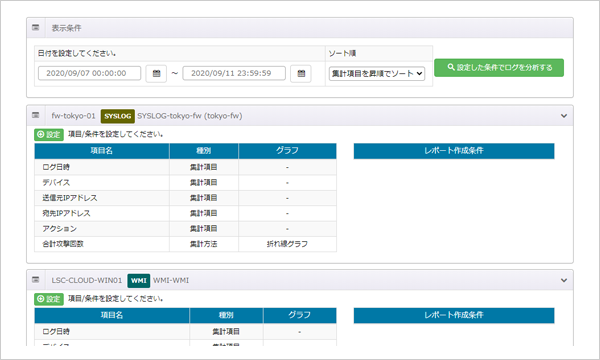The width and height of the screenshot is (600, 360).
Task: Click the SYSLOG badge
Action: click(x=117, y=116)
